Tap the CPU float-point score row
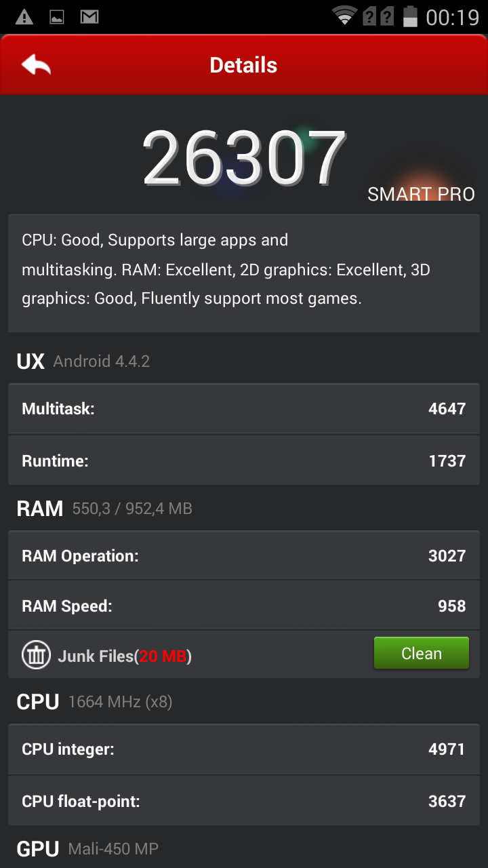This screenshot has height=868, width=488. (244, 801)
